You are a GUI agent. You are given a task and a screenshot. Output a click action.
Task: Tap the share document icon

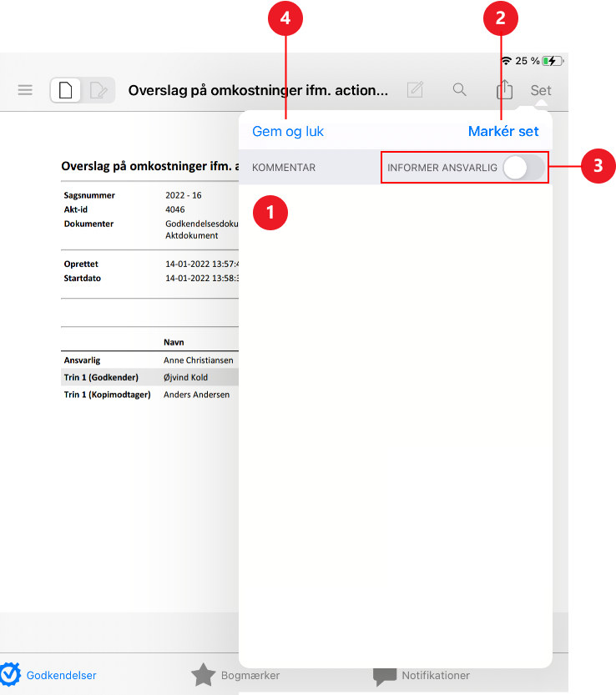(x=504, y=90)
